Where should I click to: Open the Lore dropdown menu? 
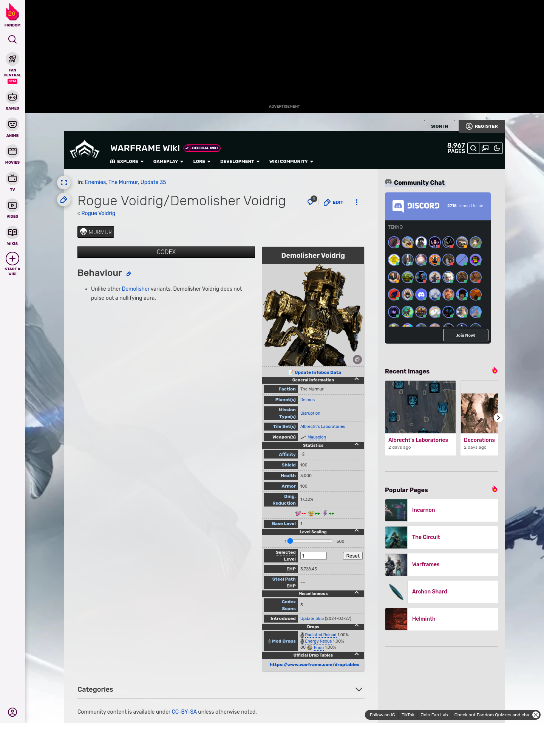(x=202, y=161)
